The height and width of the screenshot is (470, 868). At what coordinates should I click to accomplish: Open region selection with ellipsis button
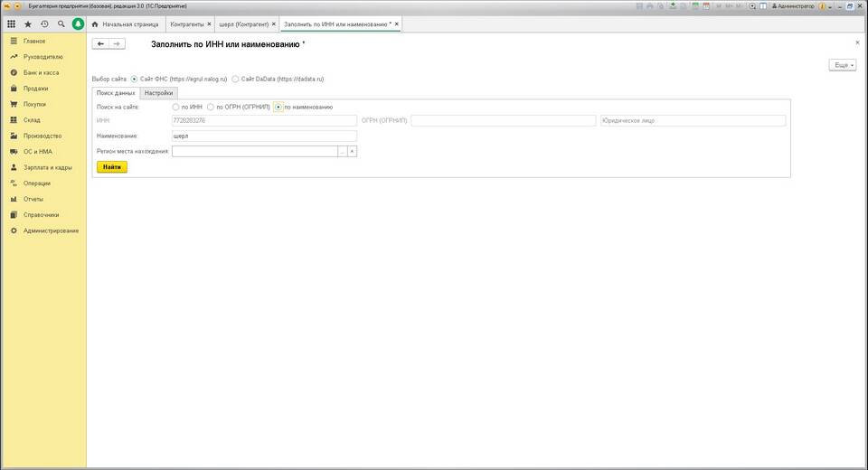(x=342, y=151)
